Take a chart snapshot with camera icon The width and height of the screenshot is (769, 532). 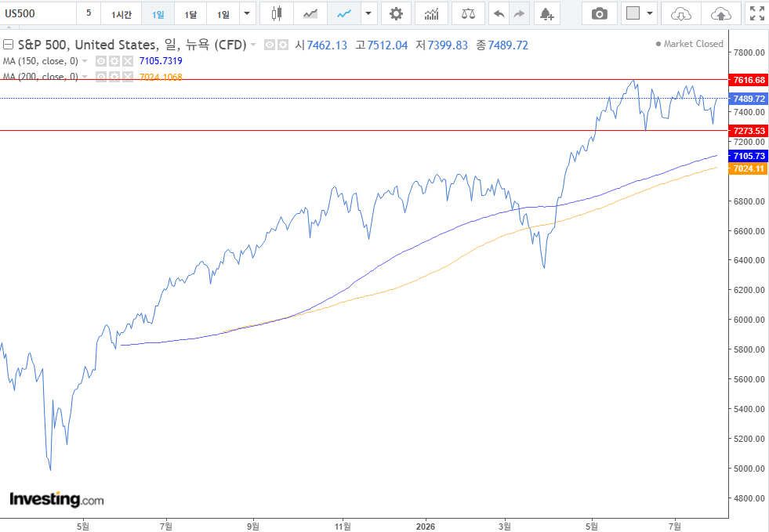tap(600, 14)
